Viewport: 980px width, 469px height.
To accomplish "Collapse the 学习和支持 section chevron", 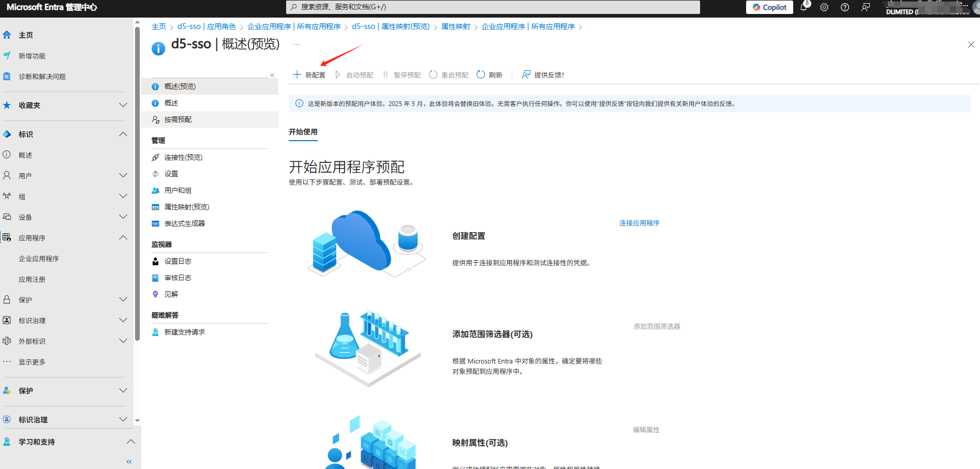I will pos(131,442).
